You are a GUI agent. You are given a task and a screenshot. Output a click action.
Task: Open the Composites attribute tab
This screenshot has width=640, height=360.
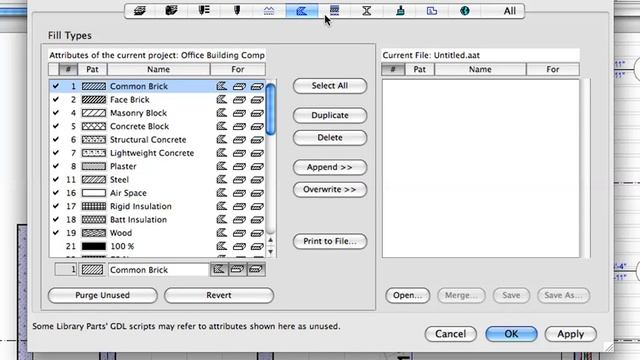pos(334,11)
